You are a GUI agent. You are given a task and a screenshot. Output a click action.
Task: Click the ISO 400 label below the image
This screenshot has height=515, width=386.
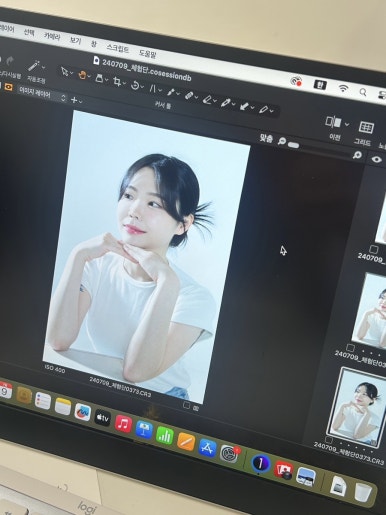point(55,368)
